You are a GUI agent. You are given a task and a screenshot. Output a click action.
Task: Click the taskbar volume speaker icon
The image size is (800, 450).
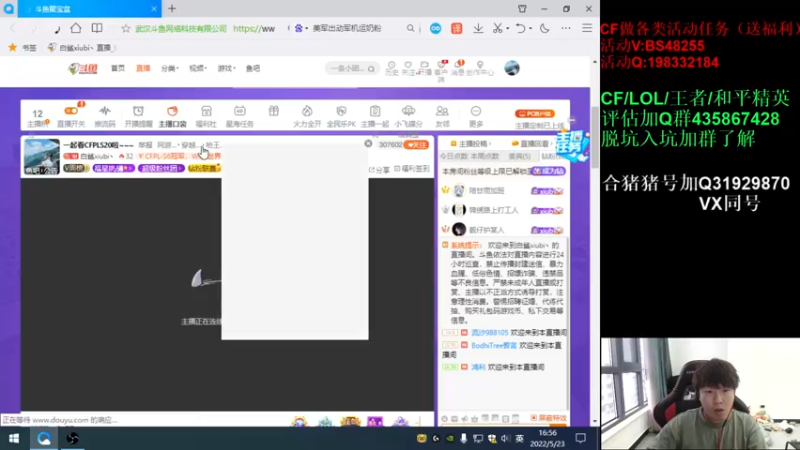(505, 438)
